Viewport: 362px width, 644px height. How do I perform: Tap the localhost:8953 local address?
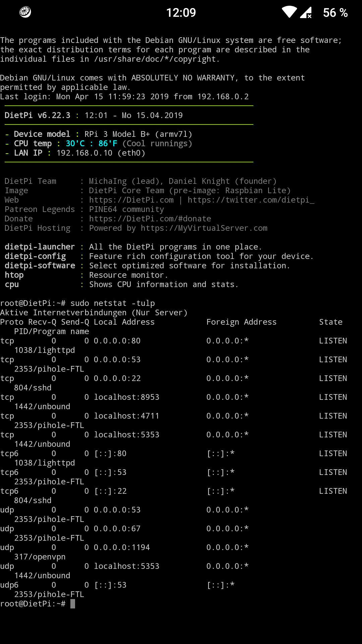(x=127, y=397)
